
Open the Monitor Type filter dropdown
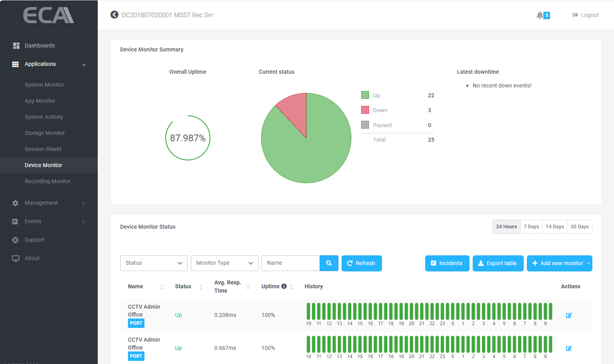224,263
